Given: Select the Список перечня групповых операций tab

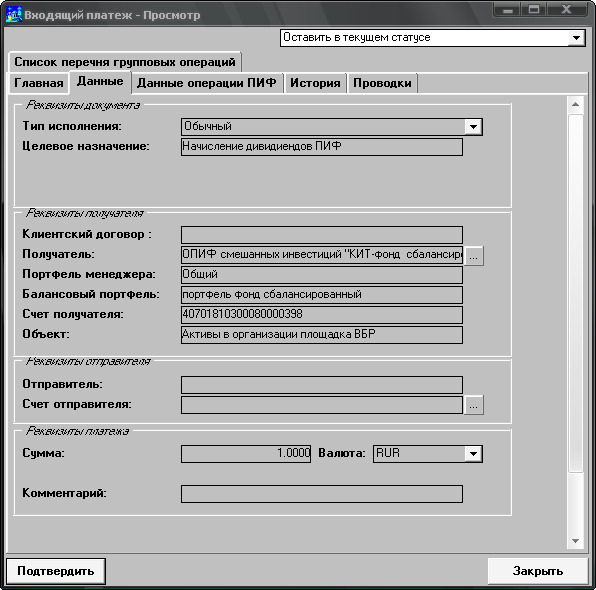Looking at the screenshot, I should (x=125, y=62).
